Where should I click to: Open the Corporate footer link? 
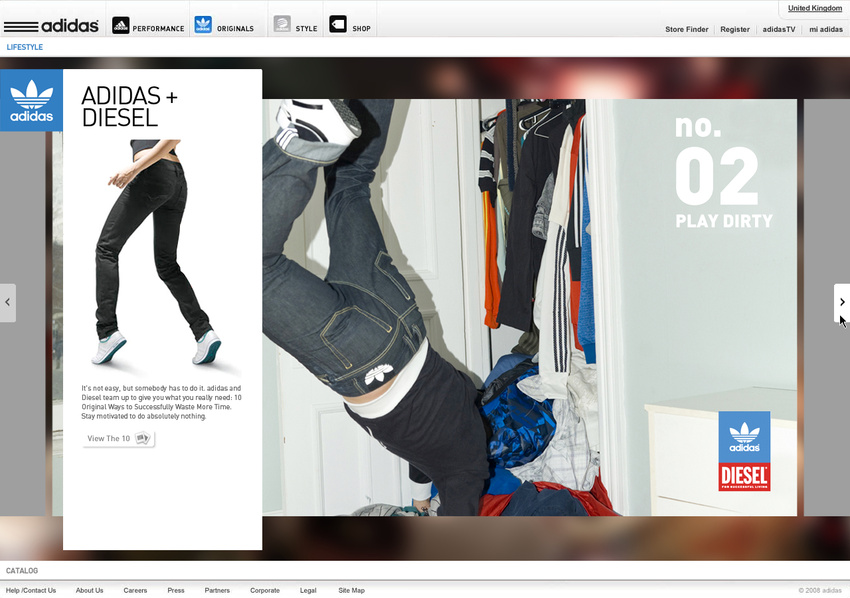[x=265, y=590]
